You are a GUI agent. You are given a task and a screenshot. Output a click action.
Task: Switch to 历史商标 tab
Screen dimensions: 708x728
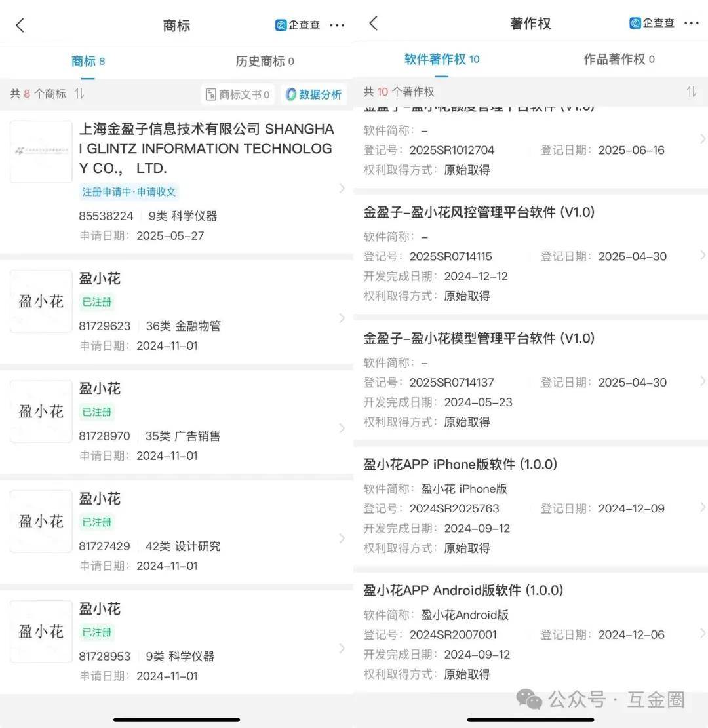[264, 61]
